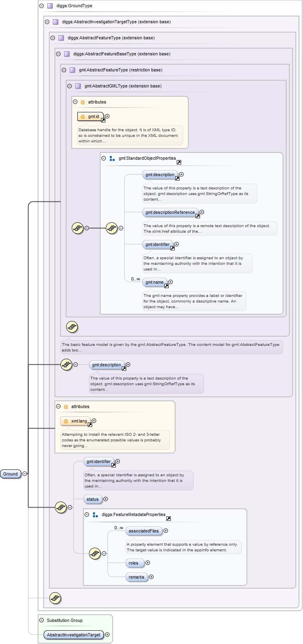The width and height of the screenshot is (303, 644).
Task: Select the roles element
Action: 133,563
